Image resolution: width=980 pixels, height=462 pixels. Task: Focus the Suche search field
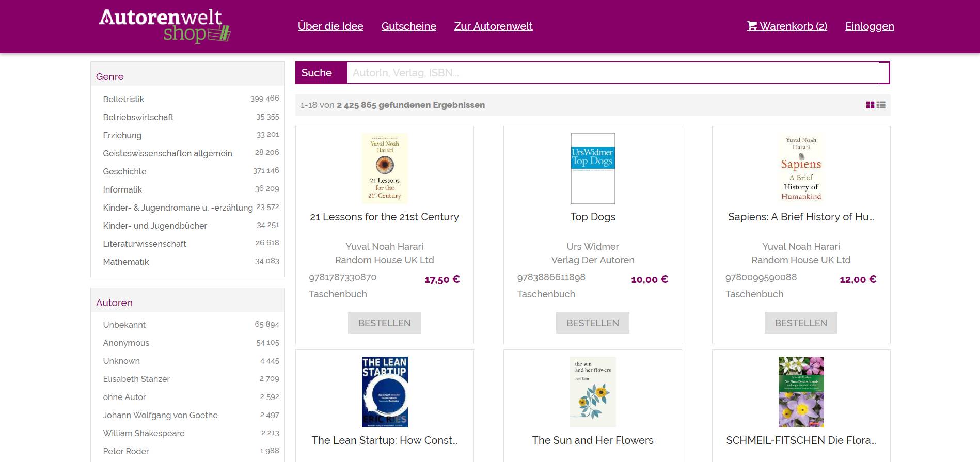pyautogui.click(x=618, y=73)
